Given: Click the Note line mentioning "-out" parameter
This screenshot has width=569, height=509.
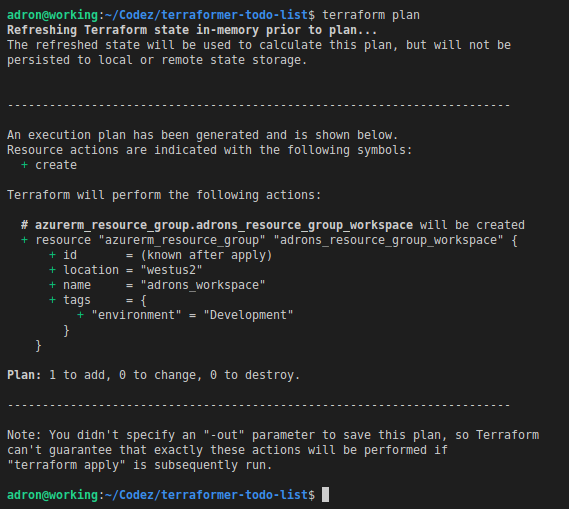Looking at the screenshot, I should (x=273, y=435).
